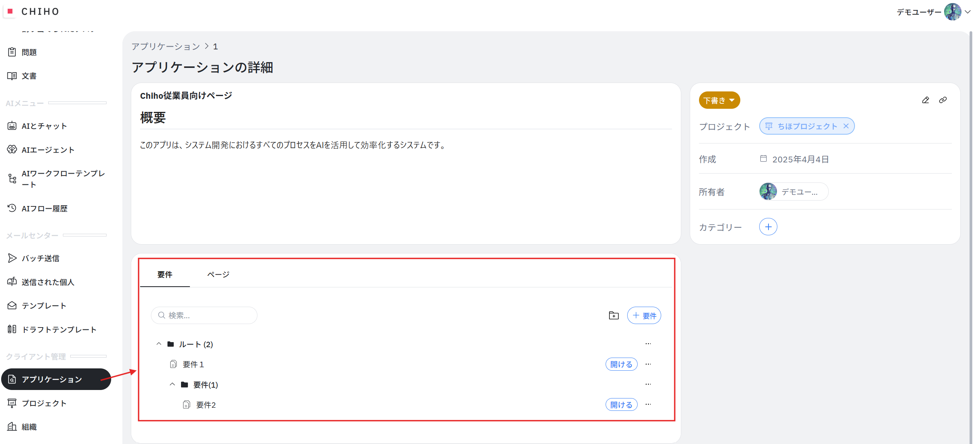Collapse the 要件(1) subfolder
The width and height of the screenshot is (980, 444).
[x=173, y=384]
